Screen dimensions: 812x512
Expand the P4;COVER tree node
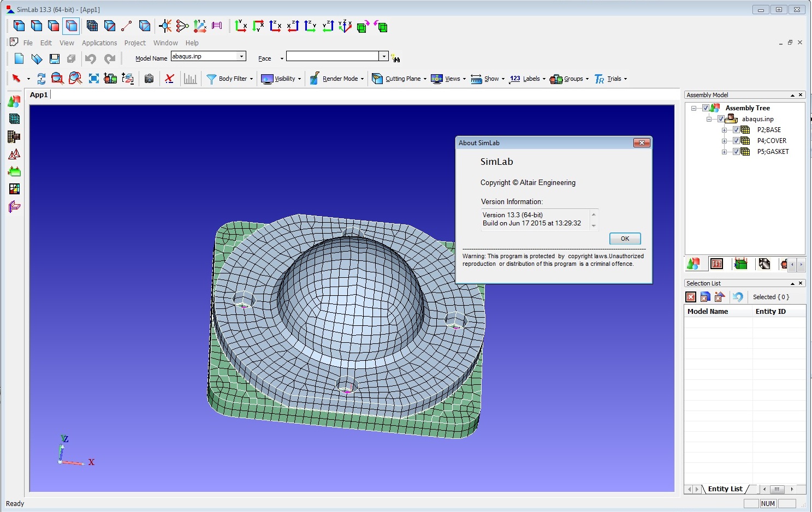coord(724,141)
